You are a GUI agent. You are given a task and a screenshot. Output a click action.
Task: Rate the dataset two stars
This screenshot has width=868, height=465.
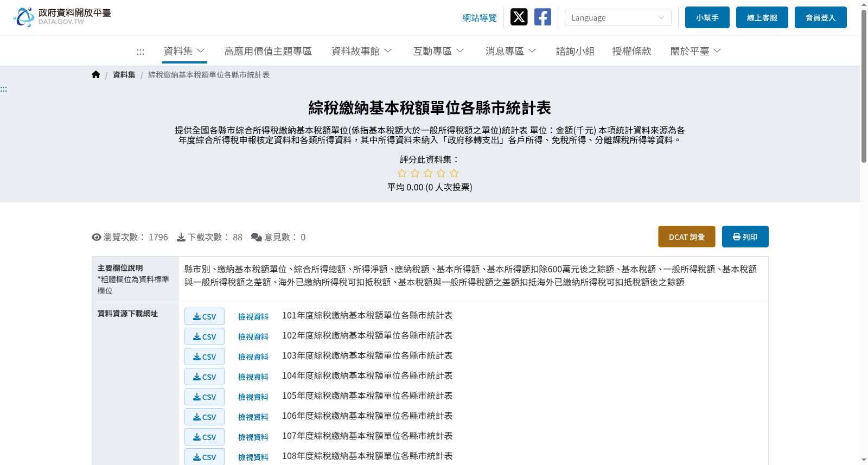(415, 173)
